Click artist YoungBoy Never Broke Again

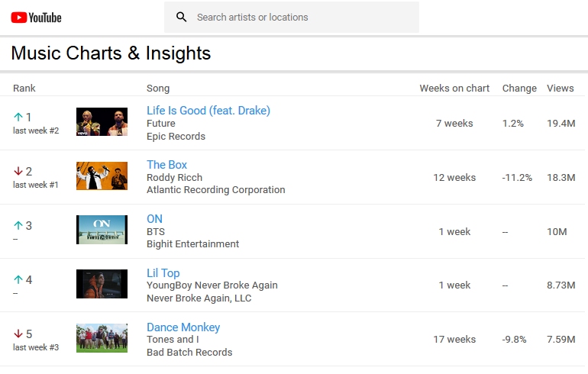coord(212,285)
